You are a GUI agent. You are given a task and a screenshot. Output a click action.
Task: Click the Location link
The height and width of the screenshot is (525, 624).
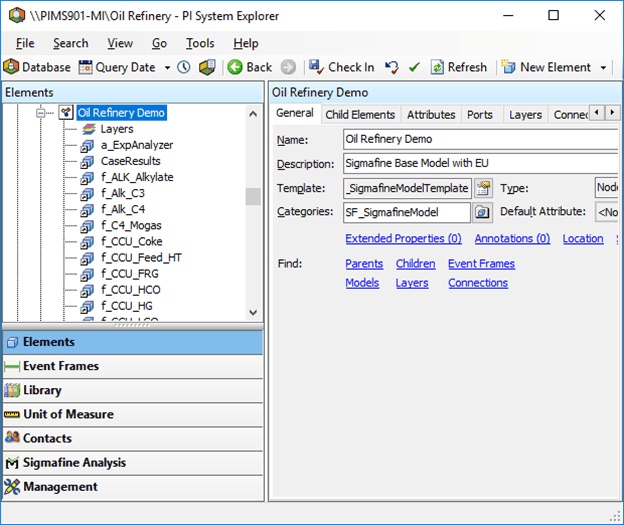pos(583,238)
